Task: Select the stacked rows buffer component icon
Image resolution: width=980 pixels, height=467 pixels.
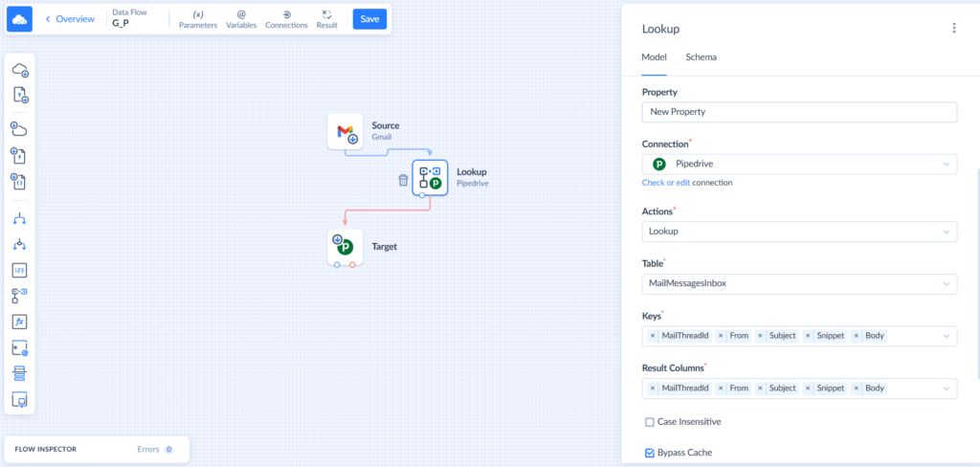Action: pos(20,374)
